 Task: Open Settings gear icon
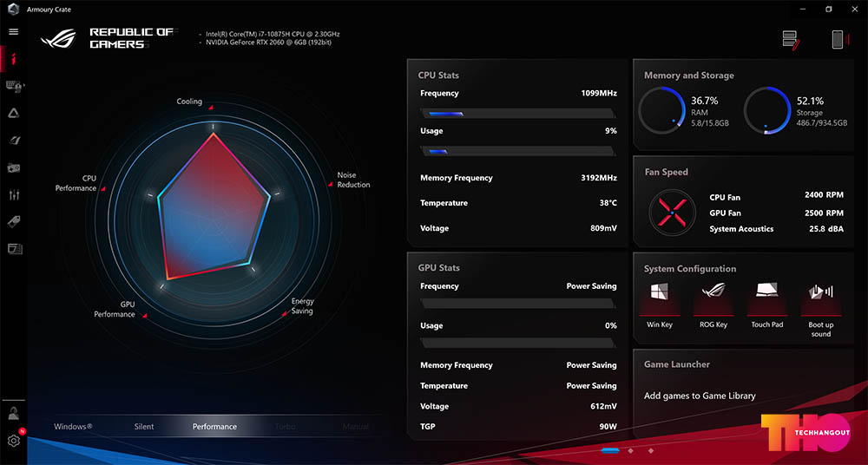(x=14, y=441)
